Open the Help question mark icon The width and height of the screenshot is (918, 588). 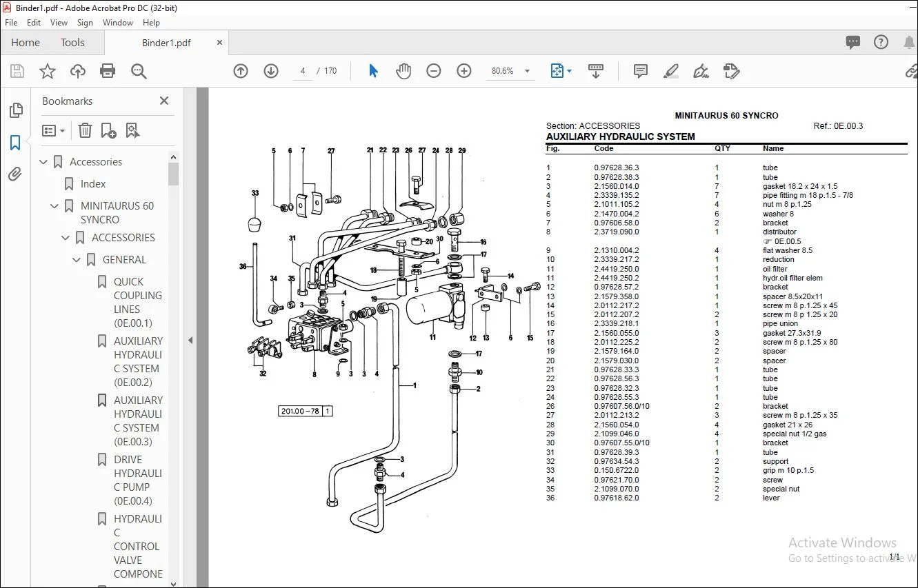coord(881,43)
